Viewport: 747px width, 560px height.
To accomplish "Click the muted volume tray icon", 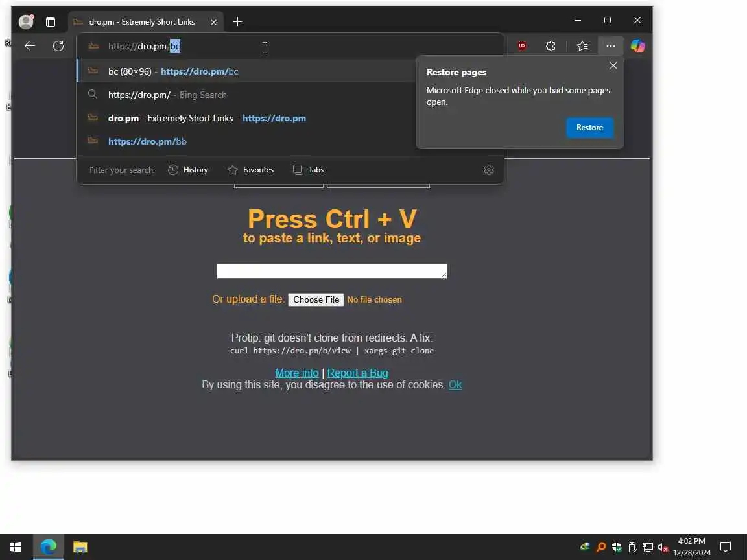I will [663, 548].
